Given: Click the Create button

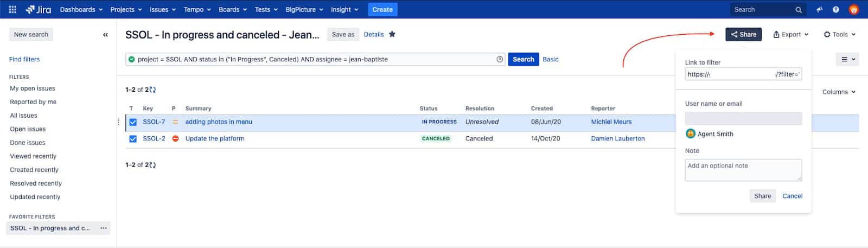Looking at the screenshot, I should [382, 9].
